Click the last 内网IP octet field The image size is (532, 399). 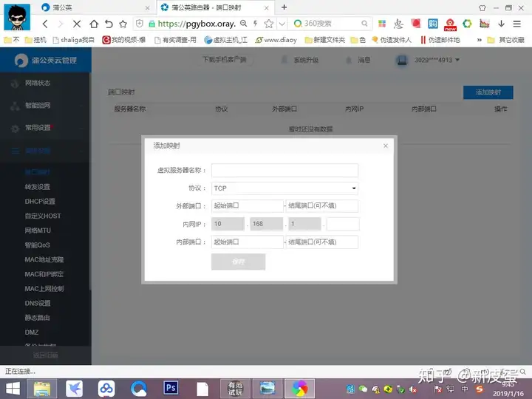coord(342,224)
